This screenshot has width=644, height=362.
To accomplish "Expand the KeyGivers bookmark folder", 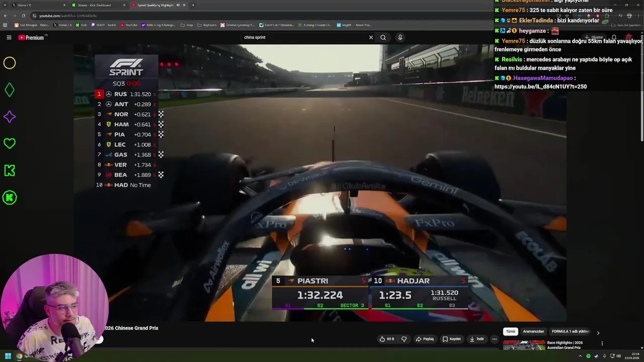I will [207, 25].
